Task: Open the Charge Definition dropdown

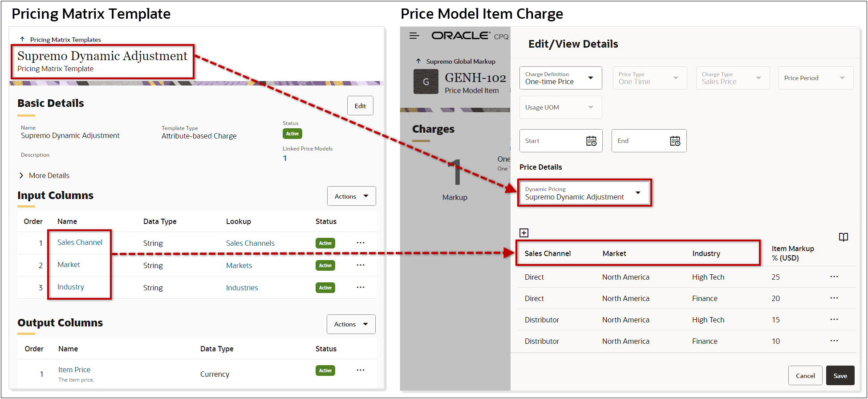Action: pos(560,78)
